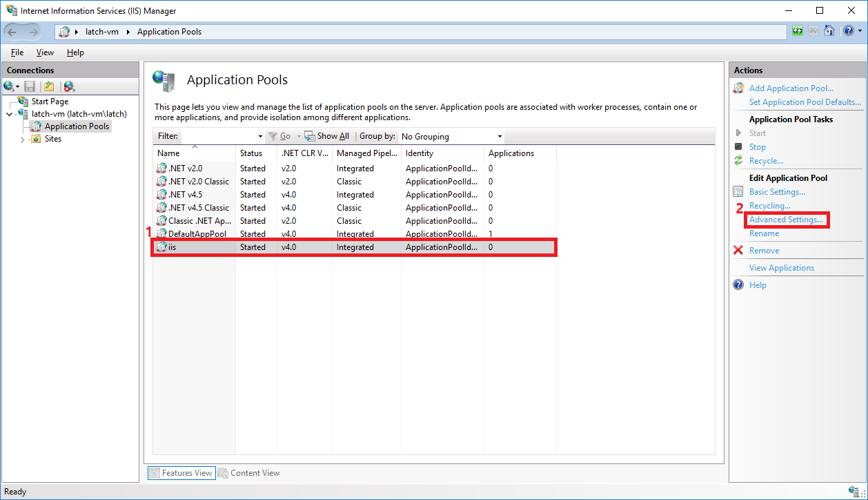Click the iis pool icon
Screen dimensions: 868x500
162,247
